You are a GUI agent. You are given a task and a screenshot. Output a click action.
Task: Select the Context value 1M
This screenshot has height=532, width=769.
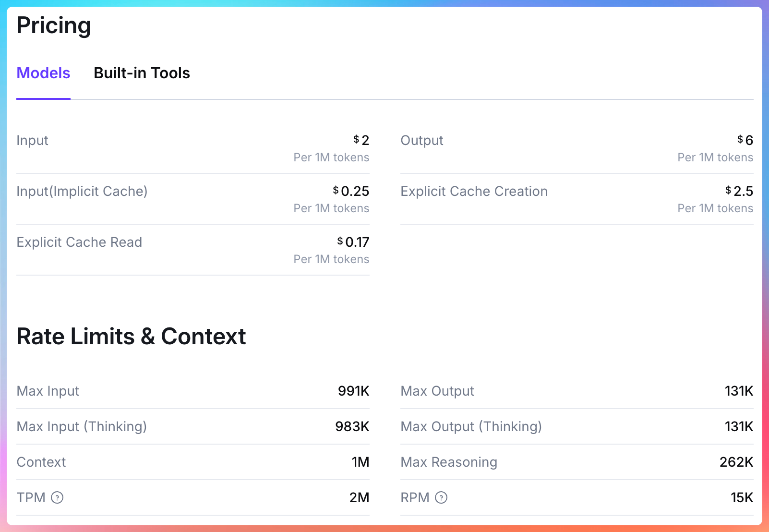(x=360, y=462)
